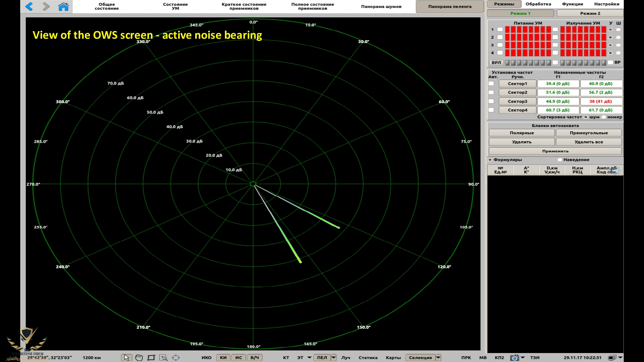Take a snapshot with the camera icon
Screen dimensions: 644x362
click(514, 358)
